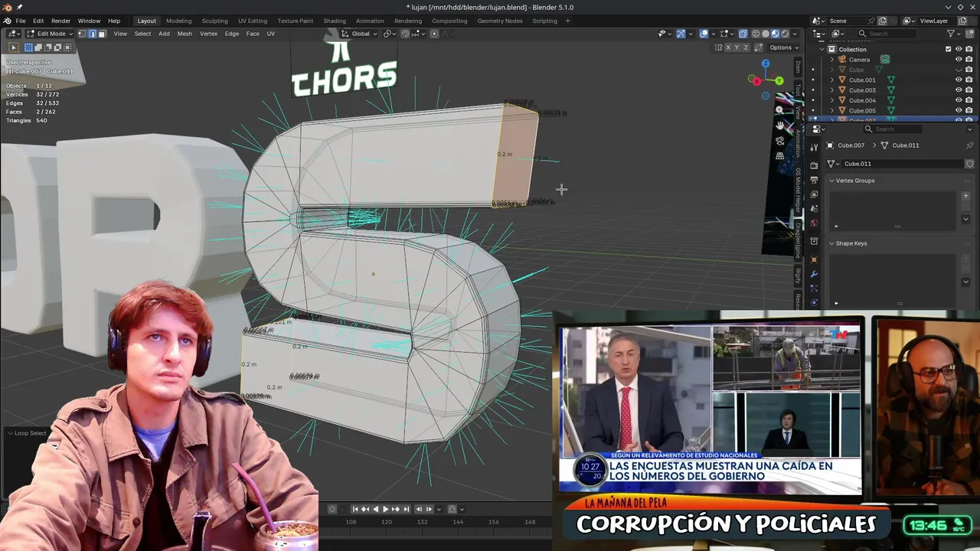Expand the Camera tree item

pyautogui.click(x=832, y=60)
